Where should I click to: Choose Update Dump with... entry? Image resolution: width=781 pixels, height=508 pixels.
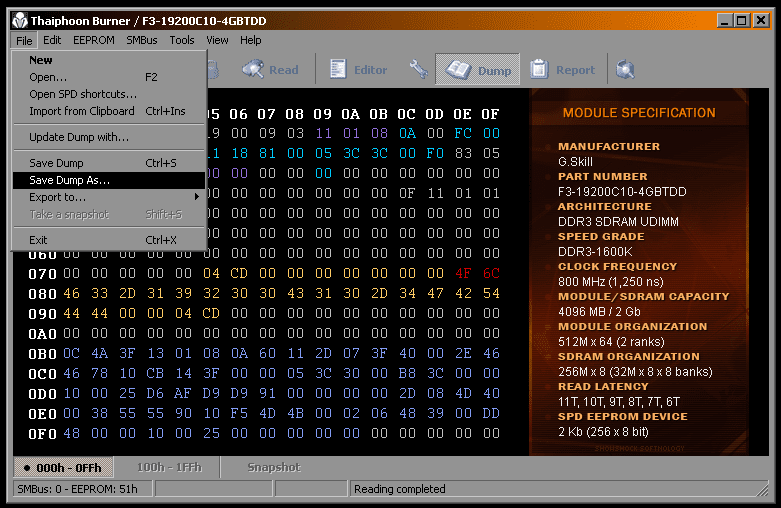109,137
